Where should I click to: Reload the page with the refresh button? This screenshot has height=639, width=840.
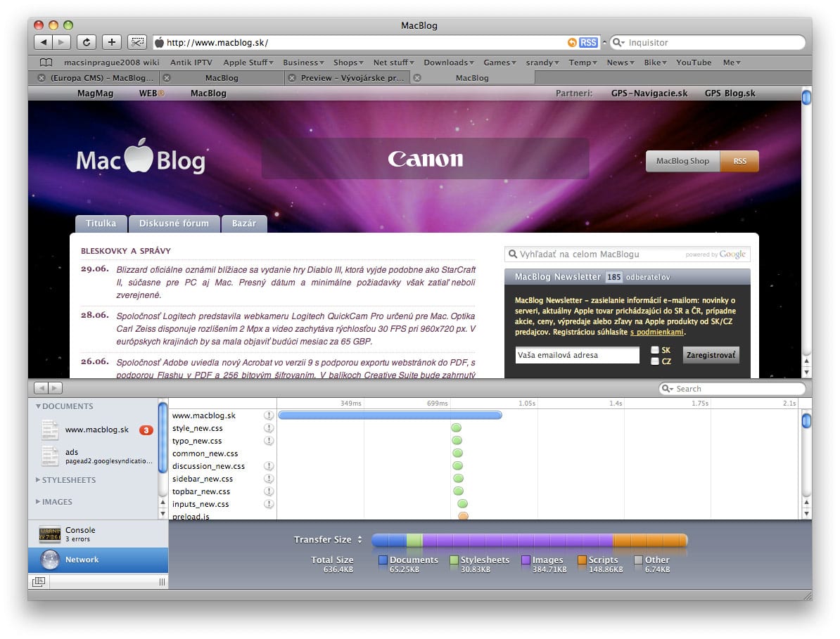[87, 41]
